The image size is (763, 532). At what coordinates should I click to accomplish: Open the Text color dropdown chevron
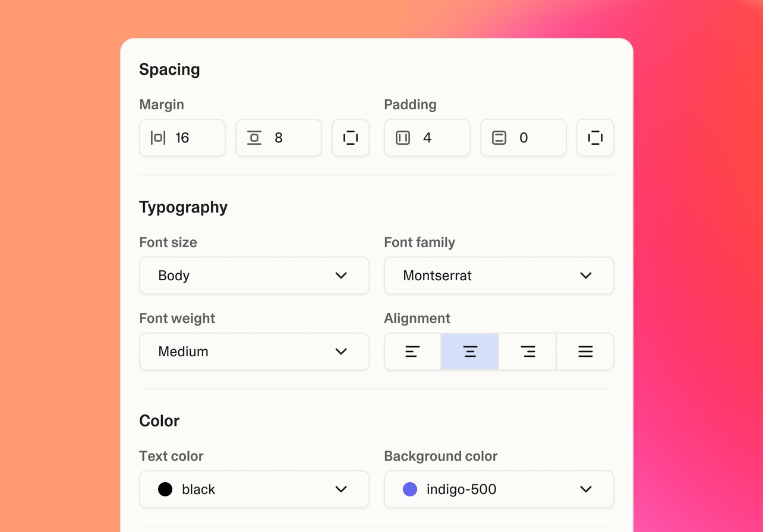coord(341,489)
